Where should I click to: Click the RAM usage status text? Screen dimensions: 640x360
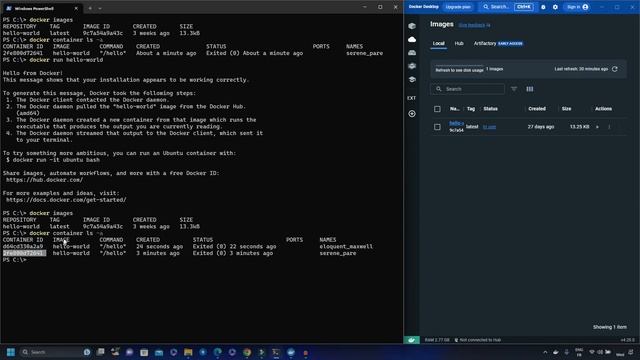[437, 340]
